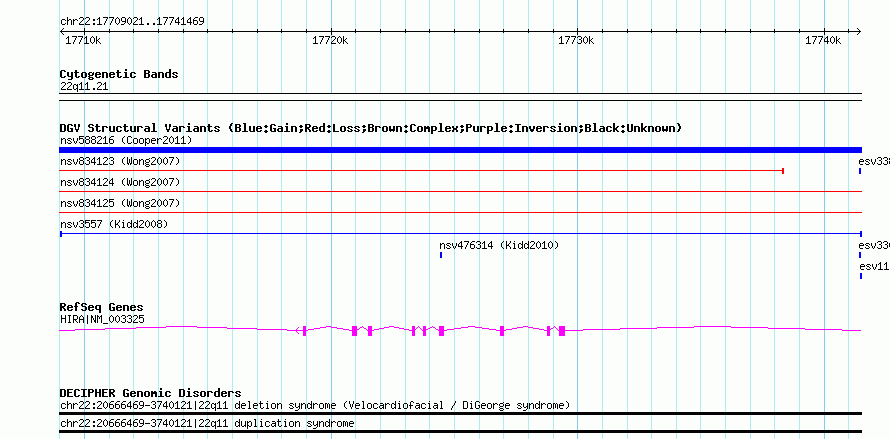Click the esv338 label at right edge
This screenshot has height=439, width=890.
[874, 162]
